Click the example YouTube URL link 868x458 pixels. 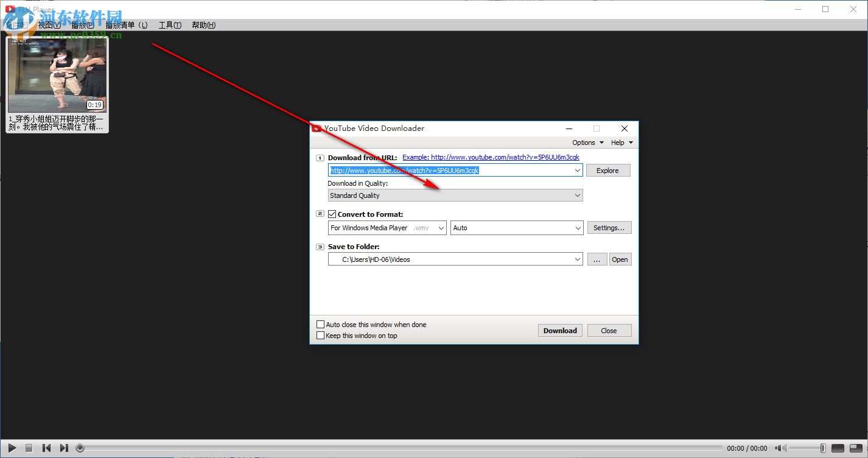[x=490, y=157]
